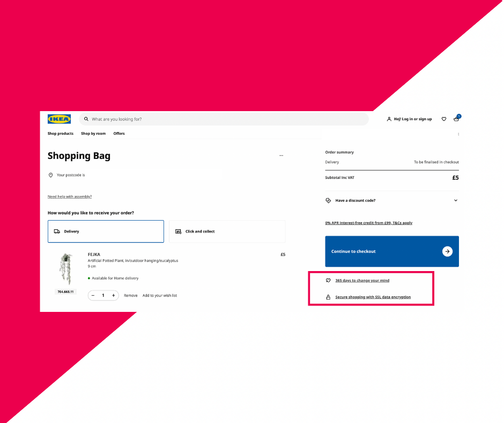Remove the FEJKA item from bag
Image resolution: width=504 pixels, height=423 pixels.
130,296
